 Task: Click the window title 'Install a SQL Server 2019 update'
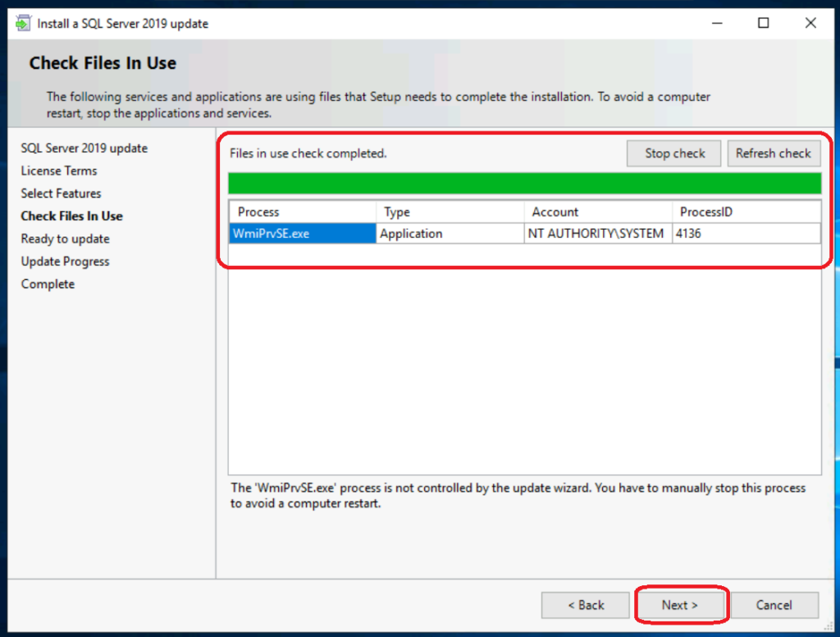(x=123, y=24)
